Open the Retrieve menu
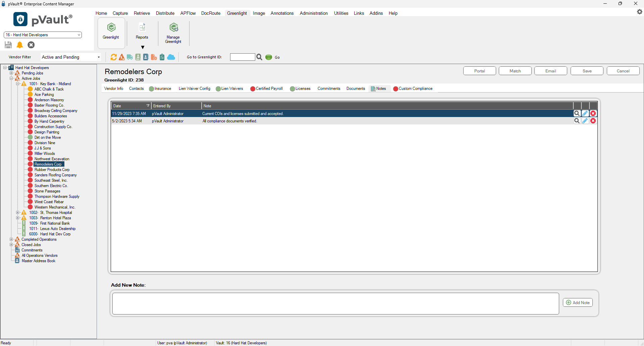This screenshot has width=644, height=346. click(142, 13)
